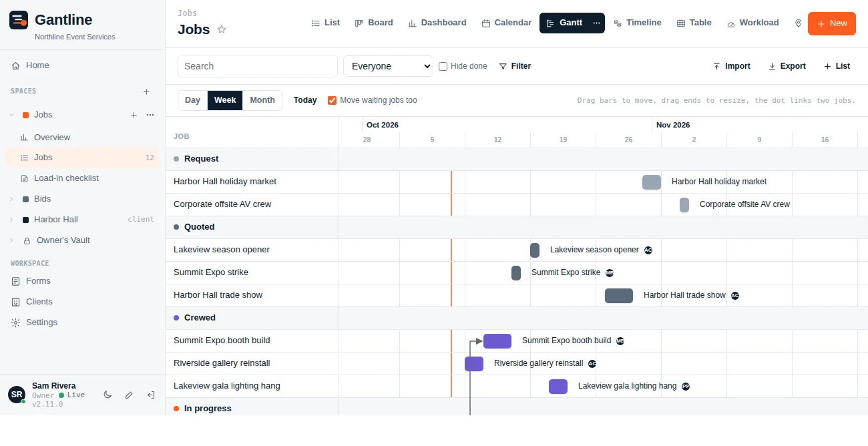Click the Harbor Hall trade show Gantt bar

(619, 296)
